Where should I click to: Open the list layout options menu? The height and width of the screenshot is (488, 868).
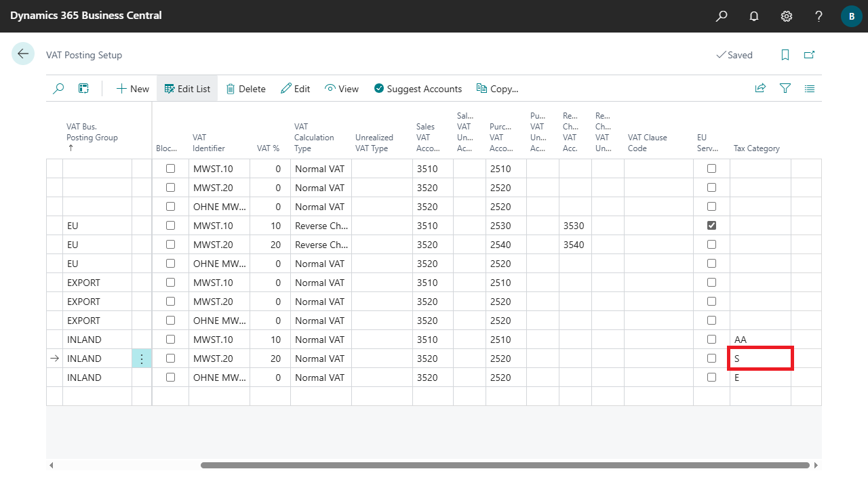click(x=810, y=88)
